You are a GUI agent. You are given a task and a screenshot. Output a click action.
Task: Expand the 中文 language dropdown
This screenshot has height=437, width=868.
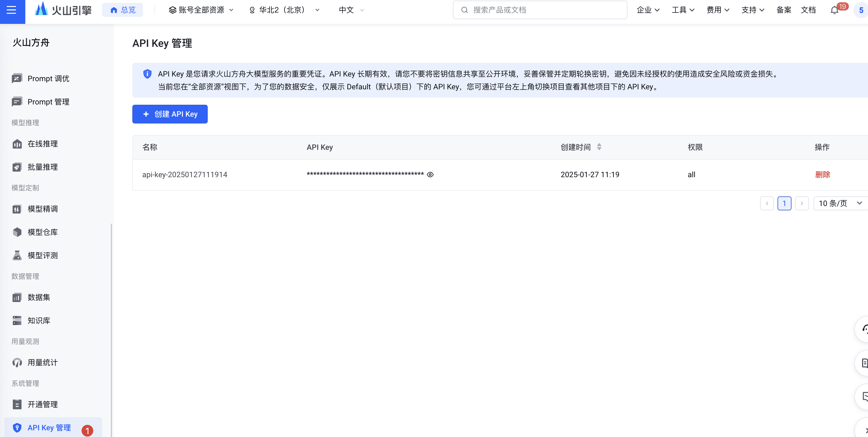click(x=351, y=10)
